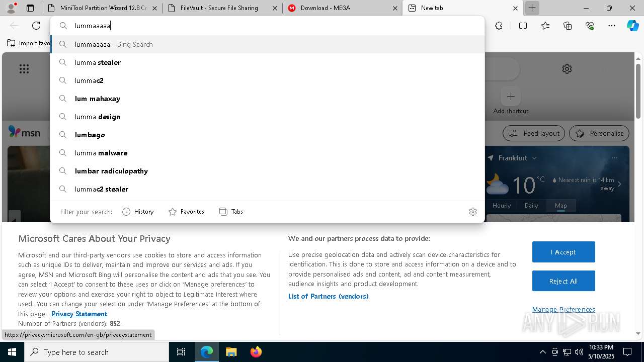Select 'lummac2' suggestion
Viewport: 644px width, 362px height.
[x=267, y=80]
